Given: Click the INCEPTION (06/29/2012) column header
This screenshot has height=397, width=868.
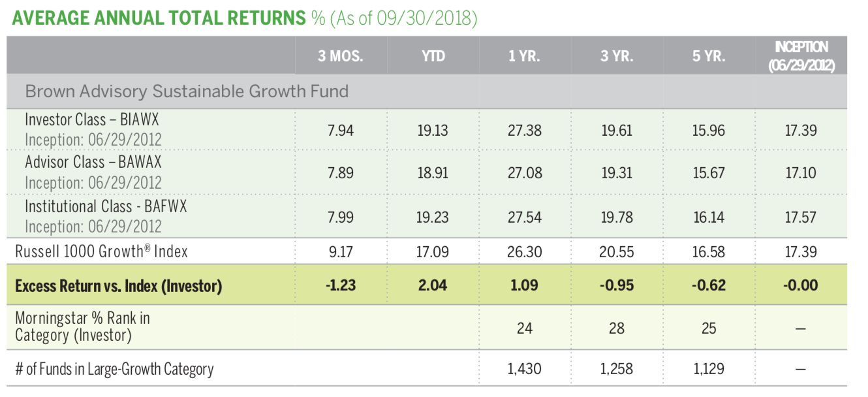Looking at the screenshot, I should 801,56.
